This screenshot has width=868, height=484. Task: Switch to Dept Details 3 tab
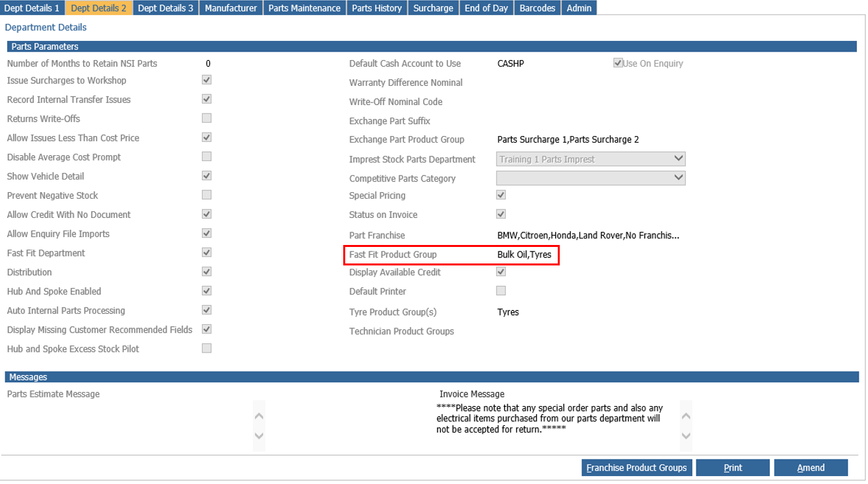pyautogui.click(x=166, y=8)
